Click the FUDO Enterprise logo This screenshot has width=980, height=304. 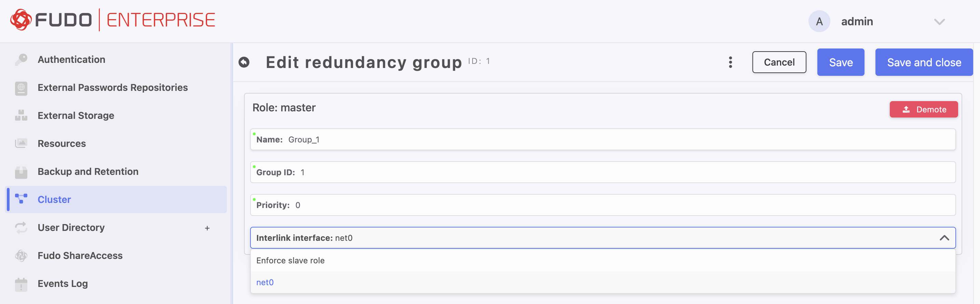coord(113,20)
